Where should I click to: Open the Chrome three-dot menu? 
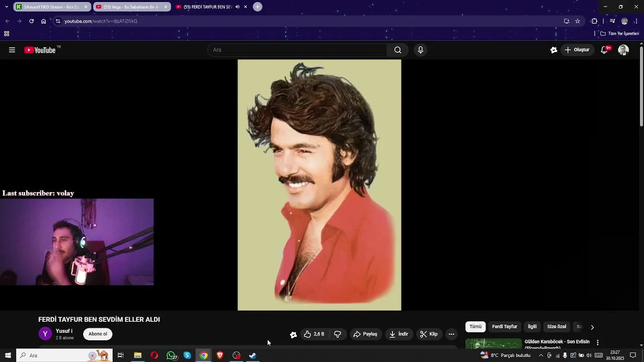pyautogui.click(x=636, y=21)
